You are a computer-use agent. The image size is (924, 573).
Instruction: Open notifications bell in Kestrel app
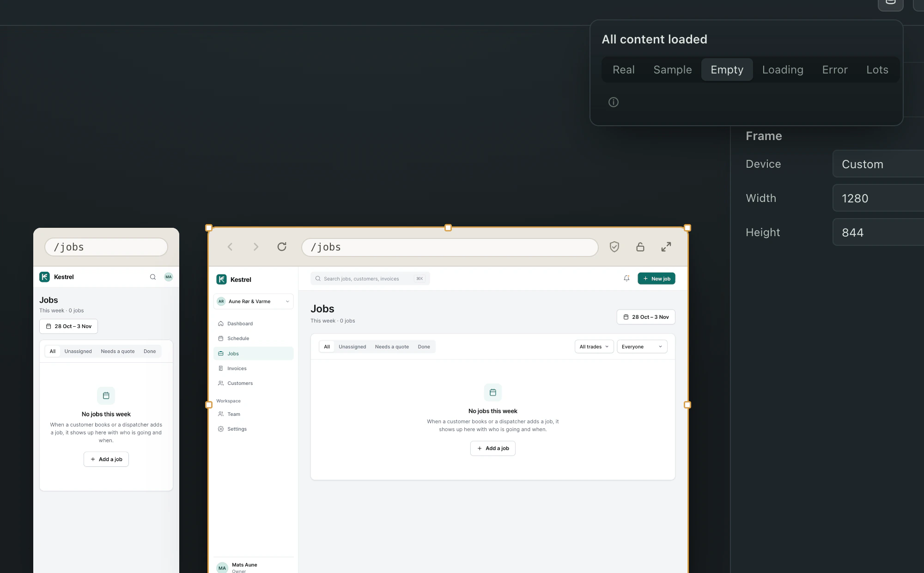click(626, 278)
